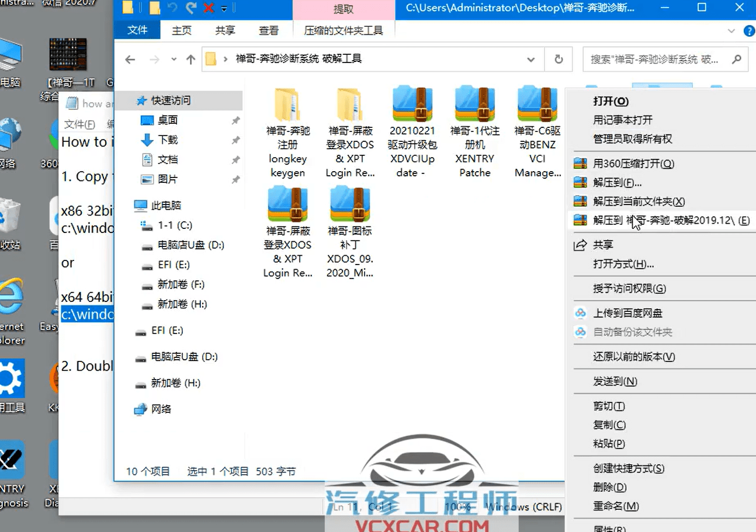Switch to the 查看 ribbon tab
The height and width of the screenshot is (532, 756).
[268, 30]
